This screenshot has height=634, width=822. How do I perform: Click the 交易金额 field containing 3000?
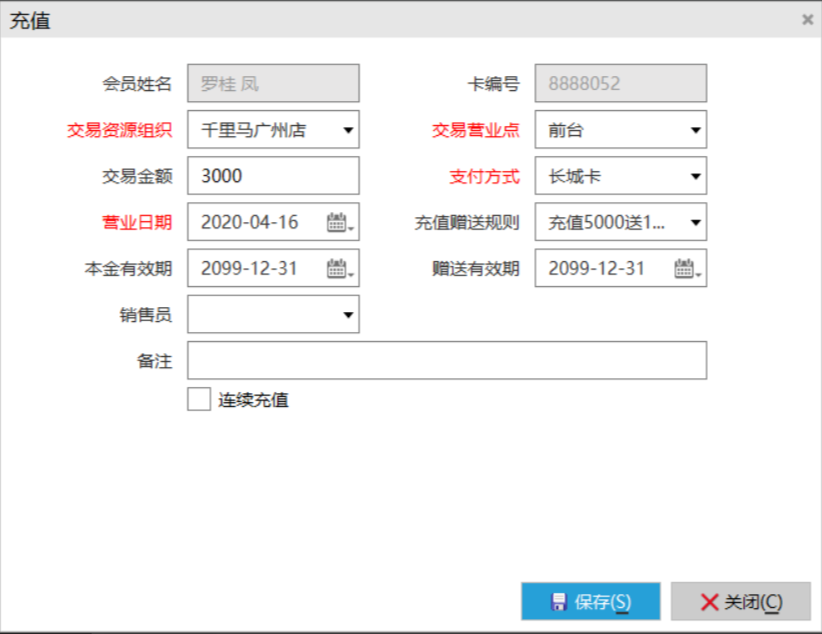click(x=270, y=176)
